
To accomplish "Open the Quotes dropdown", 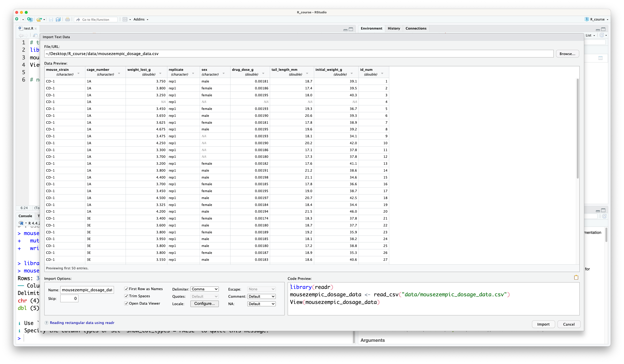I will tap(205, 296).
